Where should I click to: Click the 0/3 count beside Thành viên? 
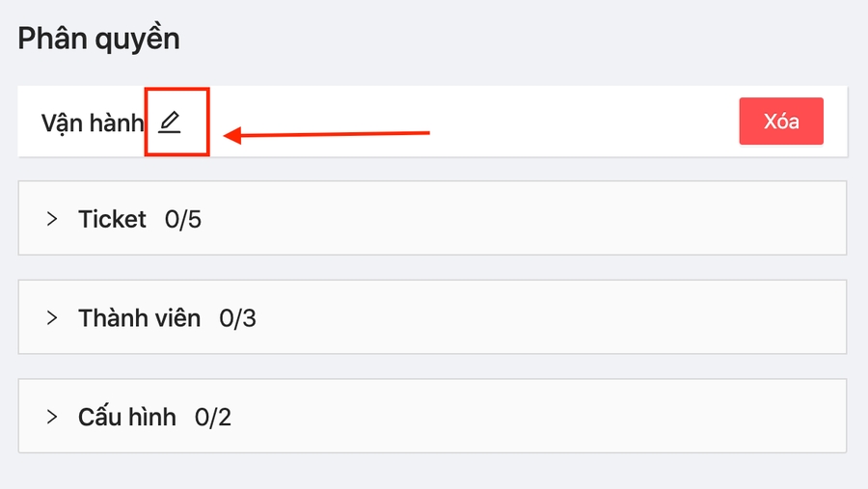[237, 317]
